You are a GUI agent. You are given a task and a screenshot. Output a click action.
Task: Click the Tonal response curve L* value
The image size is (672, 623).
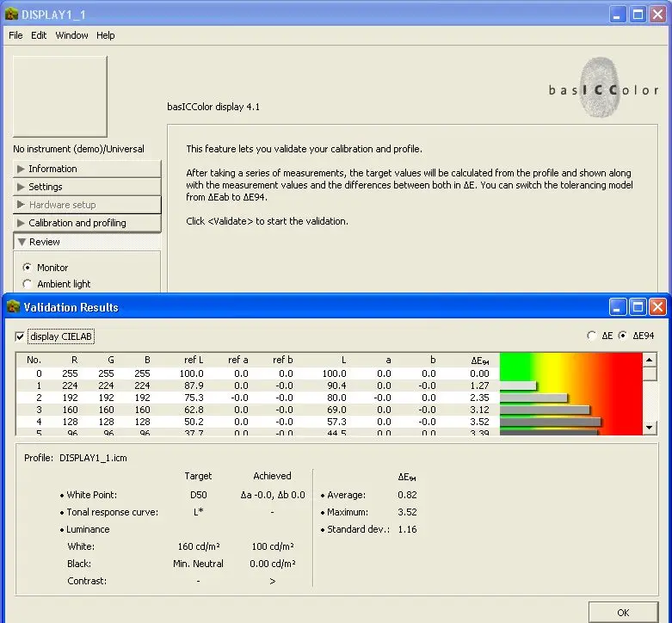pos(199,512)
